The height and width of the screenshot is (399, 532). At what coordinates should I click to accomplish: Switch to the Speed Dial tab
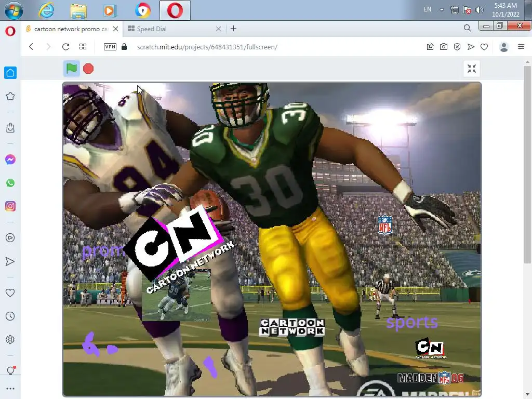tap(151, 29)
